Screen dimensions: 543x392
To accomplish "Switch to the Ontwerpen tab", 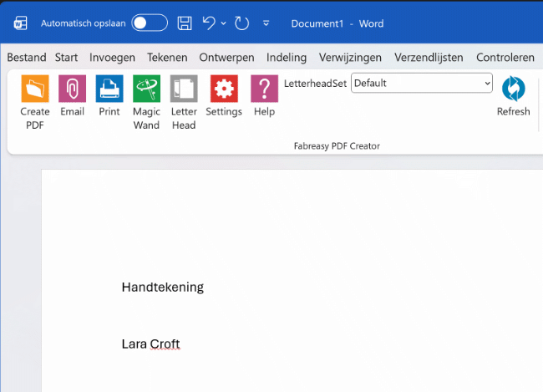I will [226, 58].
